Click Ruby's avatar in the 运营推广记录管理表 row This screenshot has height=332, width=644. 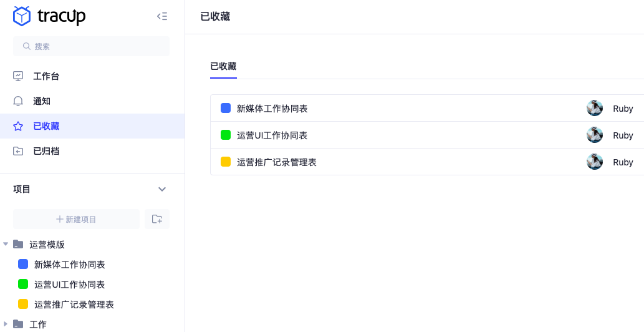594,162
